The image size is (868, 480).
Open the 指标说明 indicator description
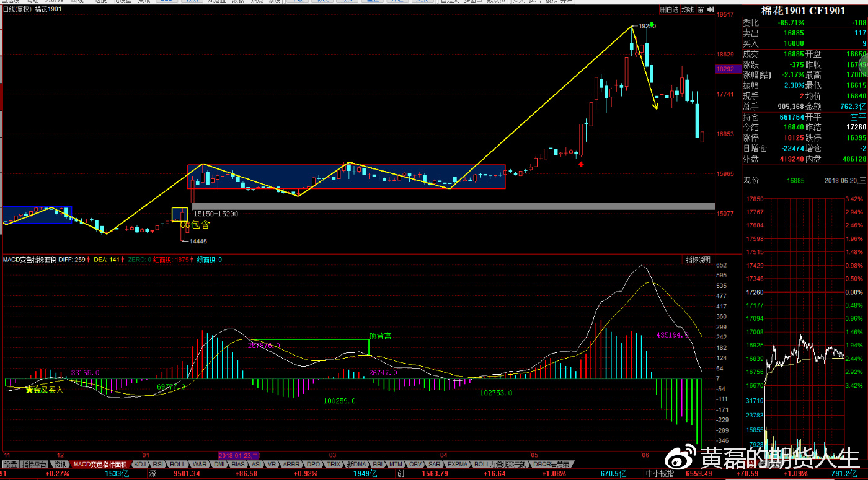tap(697, 260)
